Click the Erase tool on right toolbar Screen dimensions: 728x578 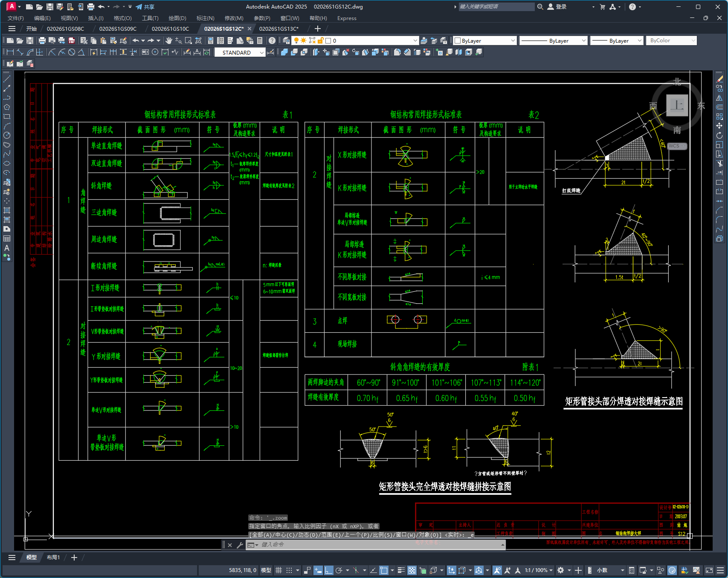[719, 79]
